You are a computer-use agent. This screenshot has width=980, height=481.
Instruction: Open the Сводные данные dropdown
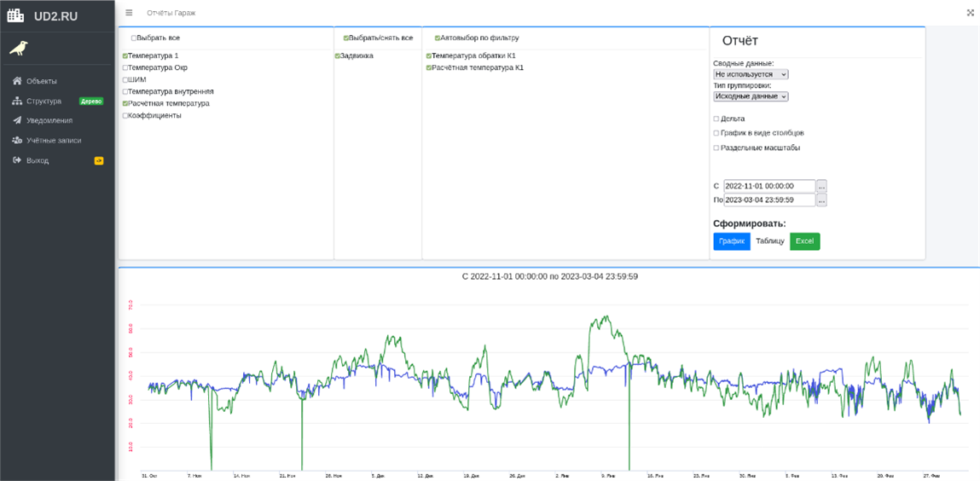pyautogui.click(x=751, y=73)
